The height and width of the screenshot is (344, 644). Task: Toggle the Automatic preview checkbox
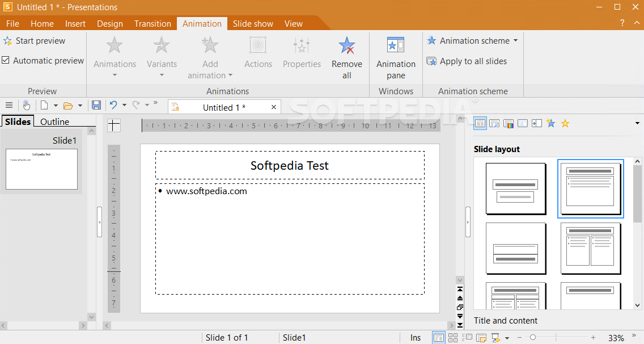point(6,60)
